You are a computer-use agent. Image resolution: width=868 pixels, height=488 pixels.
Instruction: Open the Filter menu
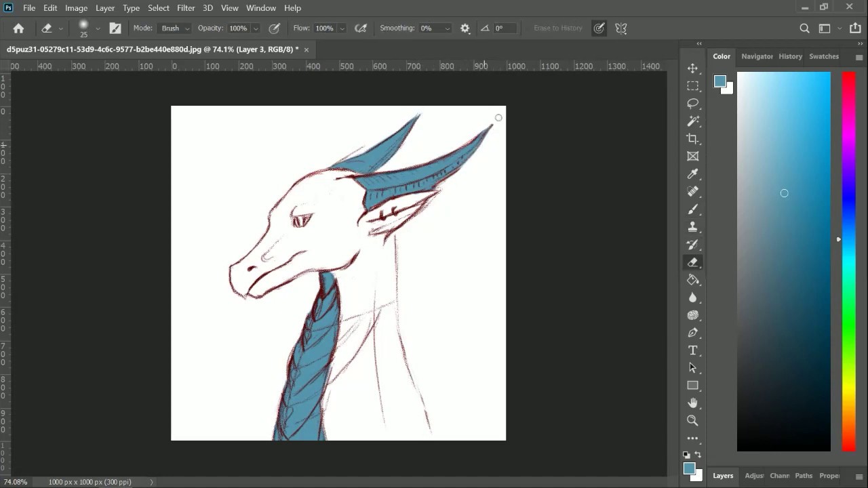186,8
